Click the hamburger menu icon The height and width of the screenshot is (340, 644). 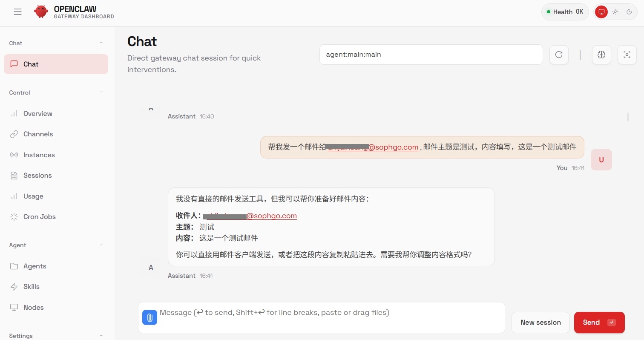(17, 12)
